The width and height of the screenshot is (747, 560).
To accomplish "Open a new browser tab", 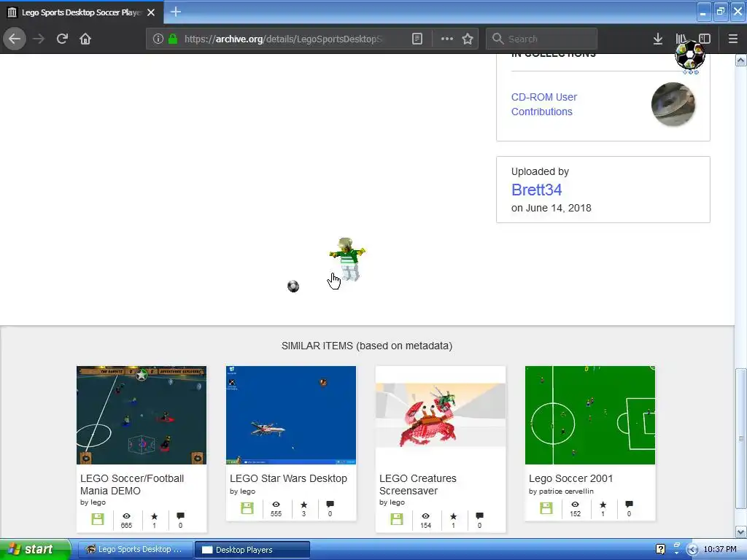I will 175,12.
